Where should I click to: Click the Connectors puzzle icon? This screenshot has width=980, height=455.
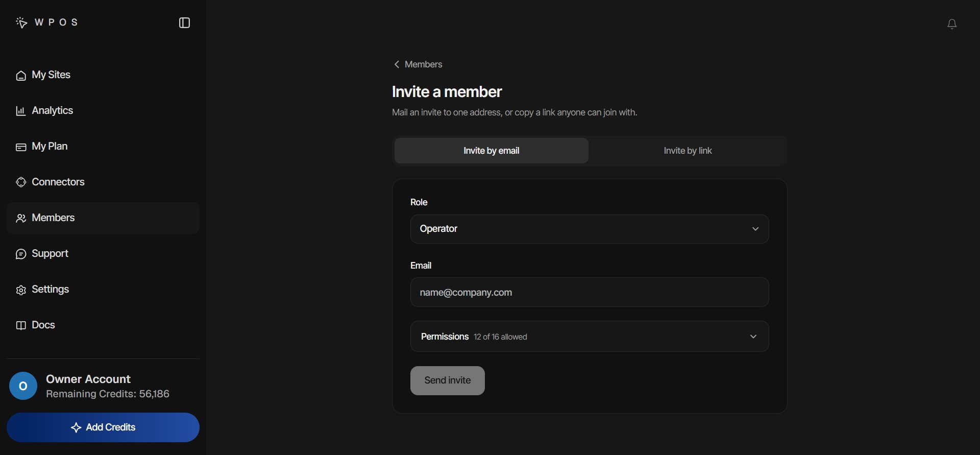(x=21, y=182)
